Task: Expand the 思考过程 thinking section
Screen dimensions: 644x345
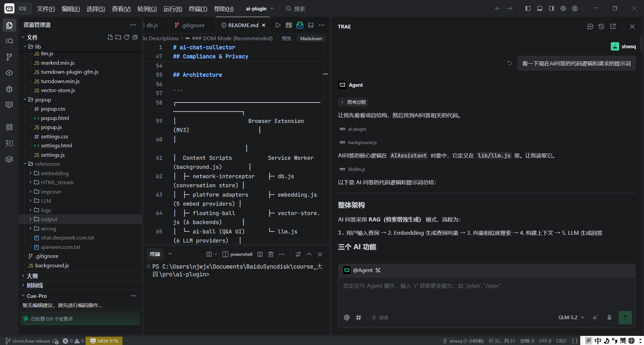Action: pos(353,102)
